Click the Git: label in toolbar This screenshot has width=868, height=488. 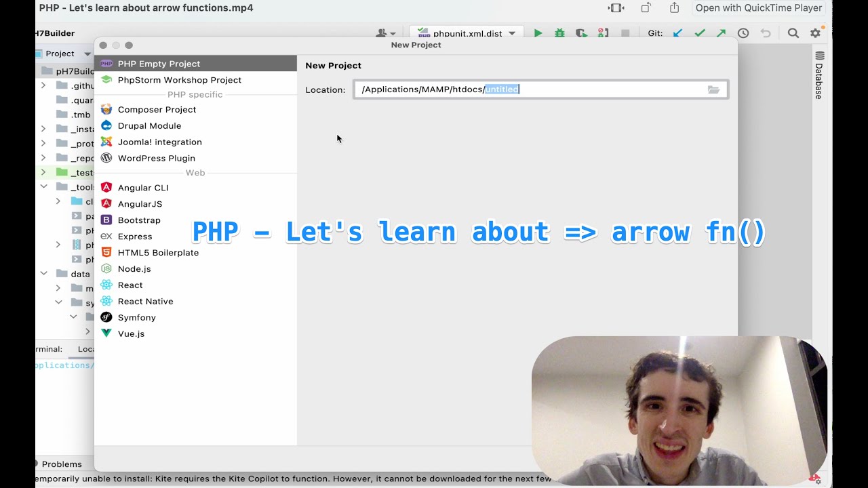click(x=655, y=33)
